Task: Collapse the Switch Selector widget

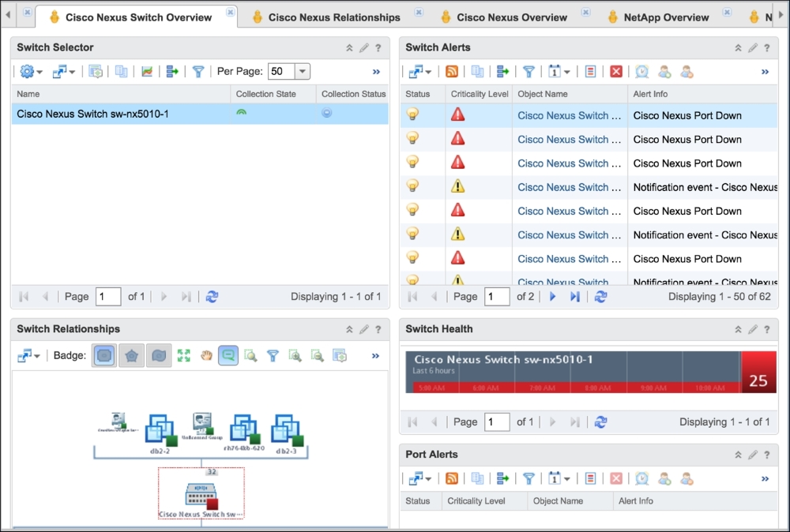Action: pos(349,48)
